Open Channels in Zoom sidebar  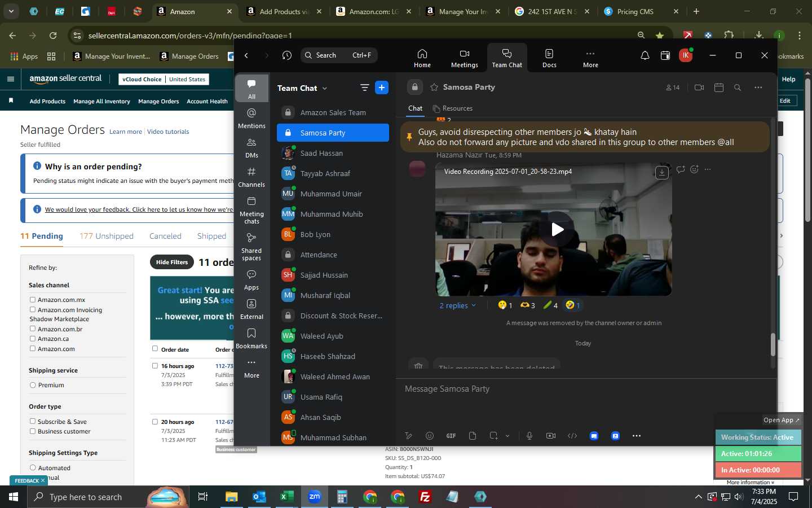coord(251,177)
